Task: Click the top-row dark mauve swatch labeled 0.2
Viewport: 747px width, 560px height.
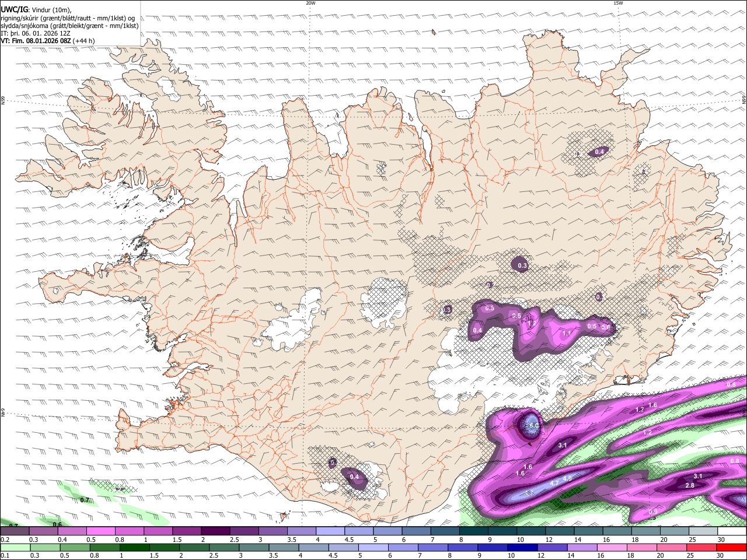Action: [15, 531]
